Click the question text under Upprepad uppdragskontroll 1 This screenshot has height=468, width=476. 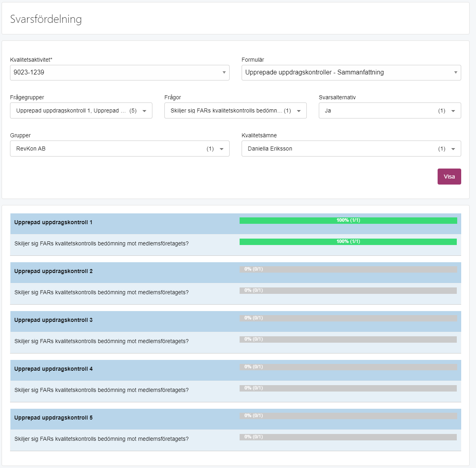[x=101, y=244]
